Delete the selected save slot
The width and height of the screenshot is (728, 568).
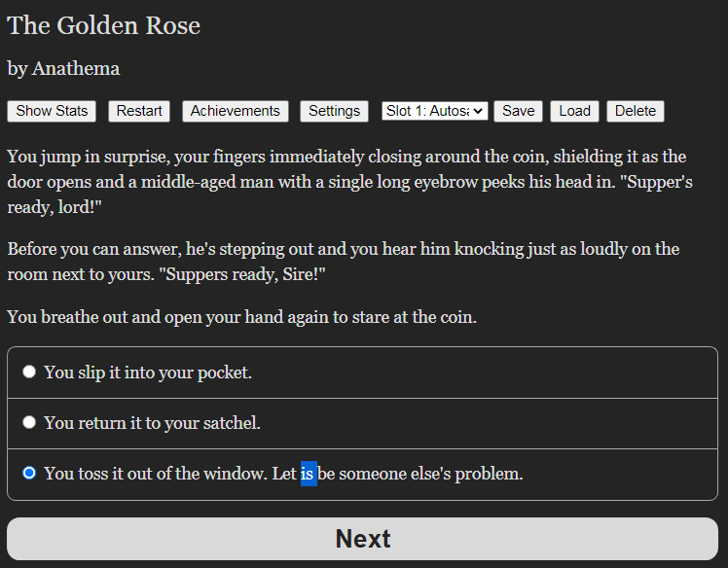[636, 112]
